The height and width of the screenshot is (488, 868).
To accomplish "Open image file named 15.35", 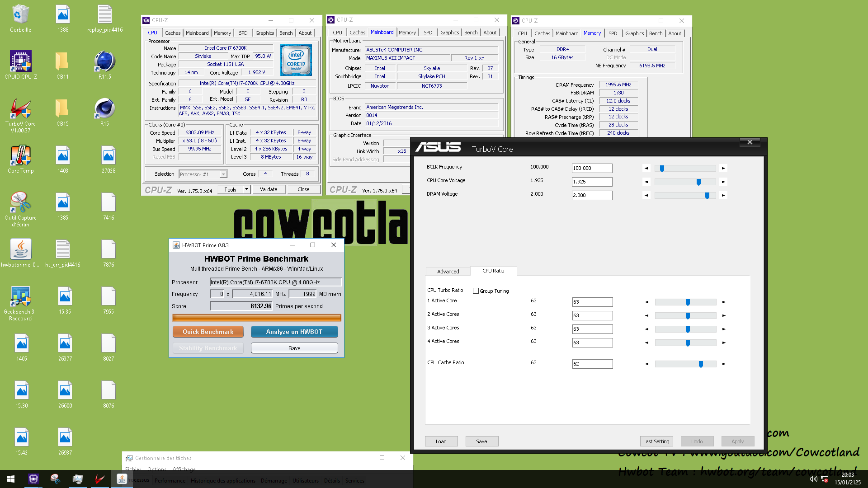I will coord(65,300).
